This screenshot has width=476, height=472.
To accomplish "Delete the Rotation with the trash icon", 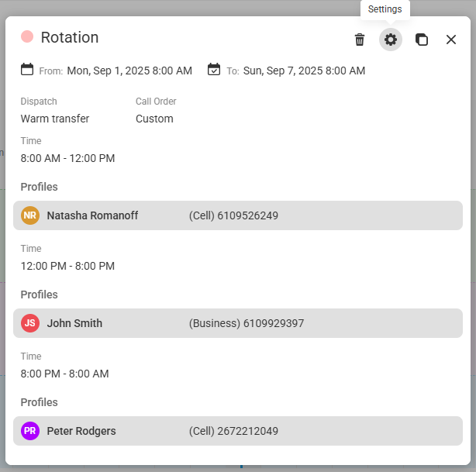I will (x=360, y=40).
